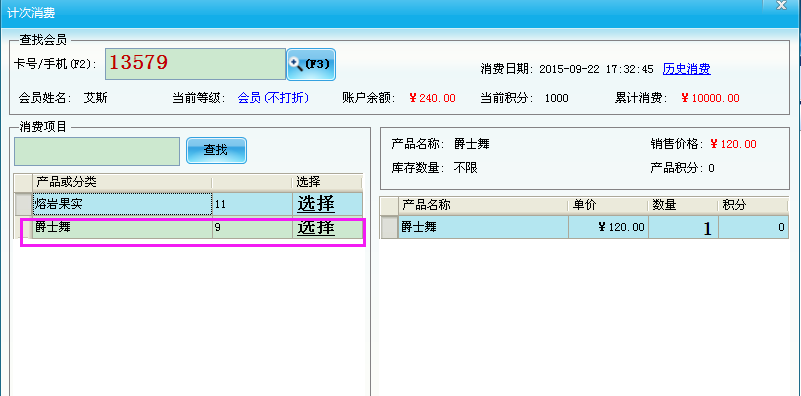Image resolution: width=801 pixels, height=396 pixels.
Task: Click 选择 for the 爵士舞 row
Action: point(316,228)
